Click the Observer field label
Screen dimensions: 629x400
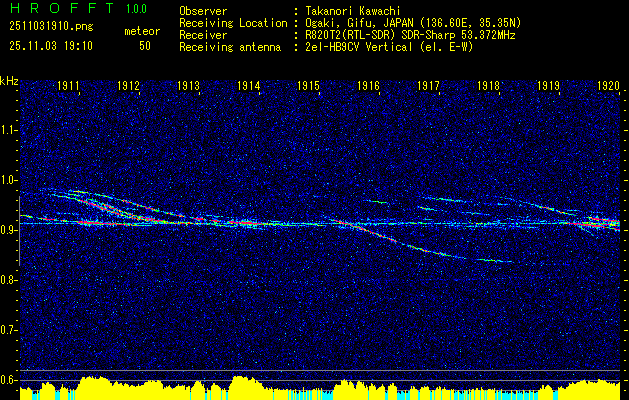tap(203, 11)
